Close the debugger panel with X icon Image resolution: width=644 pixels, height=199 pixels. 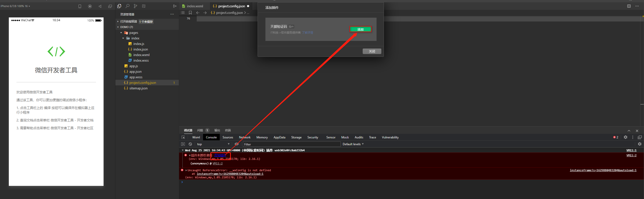637,131
